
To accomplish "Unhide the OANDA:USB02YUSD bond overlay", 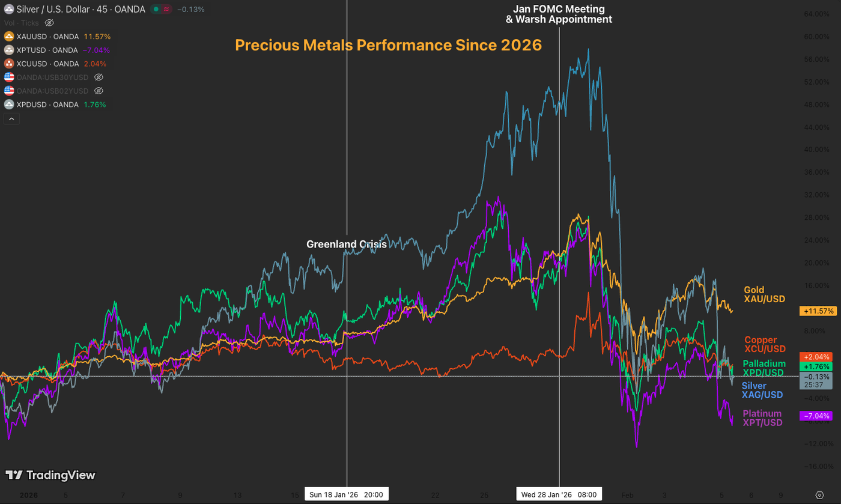I will pos(98,91).
